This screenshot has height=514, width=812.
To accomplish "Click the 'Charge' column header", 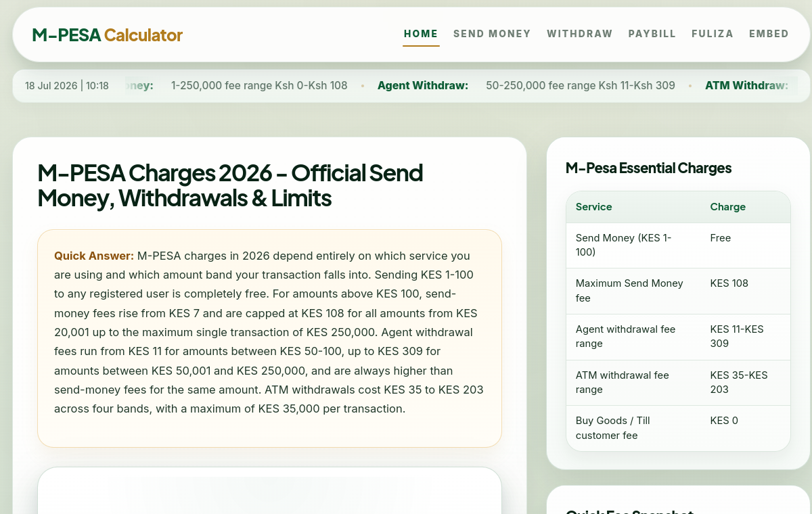I will point(746,207).
